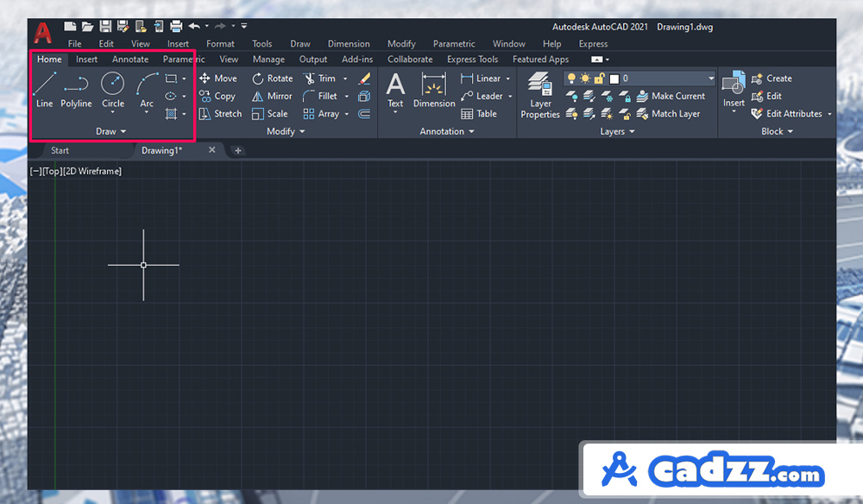This screenshot has width=863, height=504.
Task: Start the Array tool
Action: (321, 114)
